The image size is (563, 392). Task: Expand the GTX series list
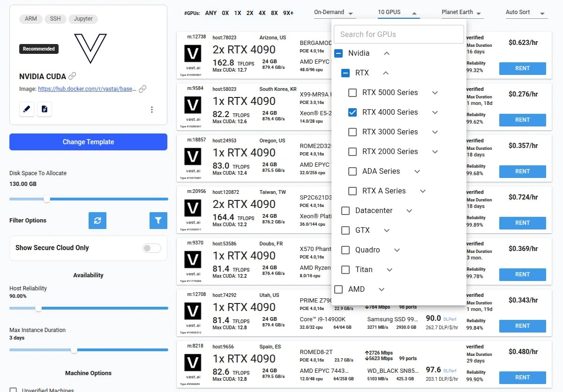click(x=387, y=230)
